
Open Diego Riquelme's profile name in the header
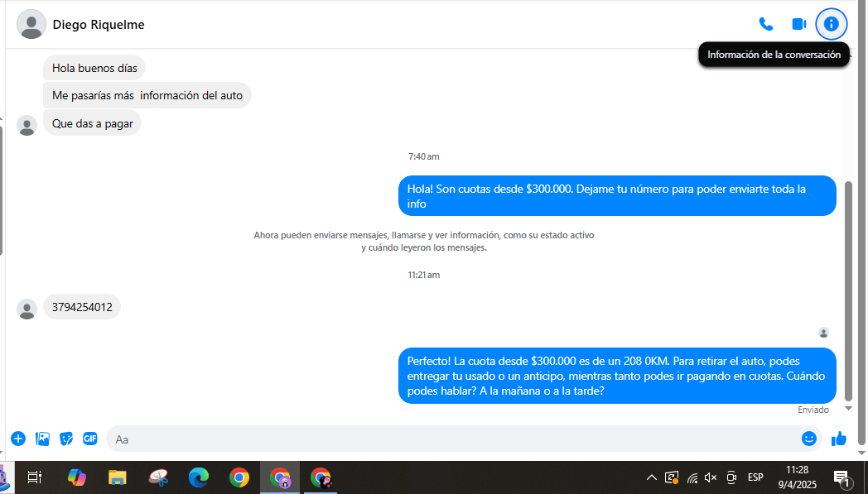point(99,25)
